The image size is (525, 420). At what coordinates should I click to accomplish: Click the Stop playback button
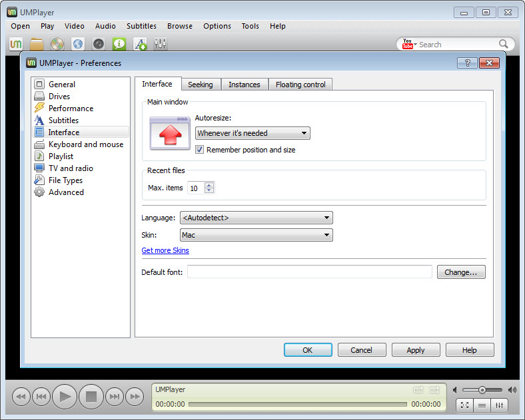pos(91,397)
